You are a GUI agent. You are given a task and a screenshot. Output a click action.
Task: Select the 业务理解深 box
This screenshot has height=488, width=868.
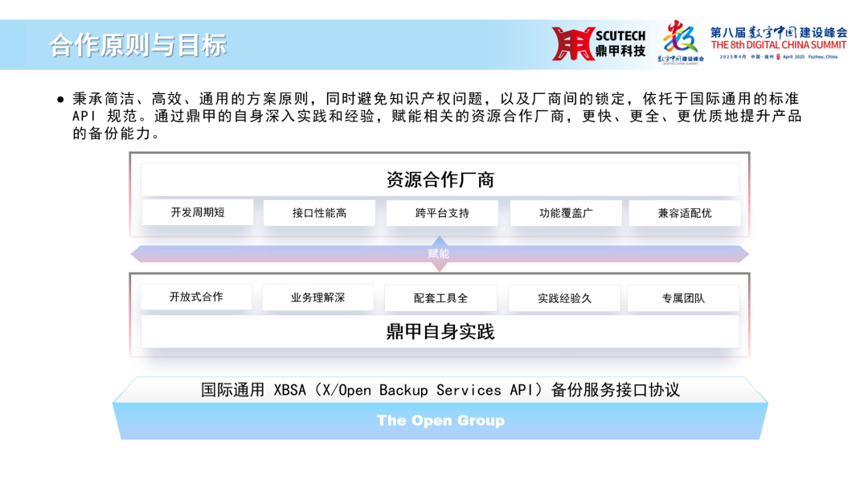tap(317, 297)
